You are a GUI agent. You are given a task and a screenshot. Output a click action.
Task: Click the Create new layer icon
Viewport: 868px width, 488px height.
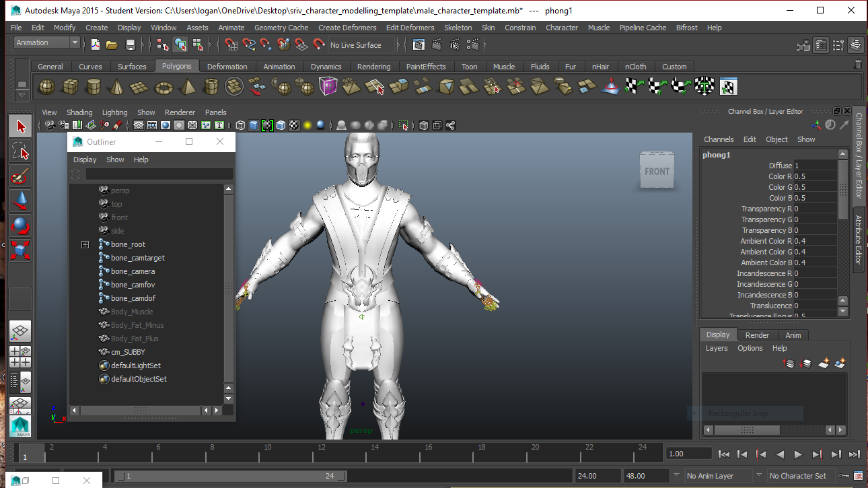823,363
